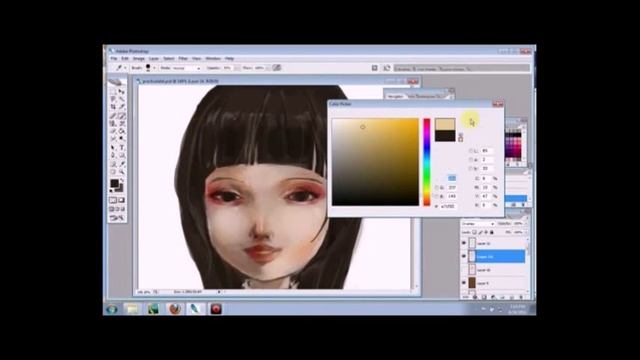The height and width of the screenshot is (360, 640).
Task: Select the Eyedropper tool
Action: click(121, 164)
